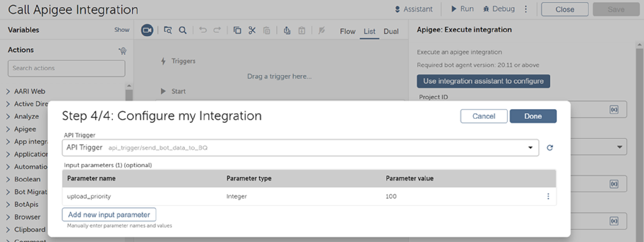Viewport: 644px width, 242px height.
Task: Click the copy icon in toolbar
Action: (x=237, y=30)
